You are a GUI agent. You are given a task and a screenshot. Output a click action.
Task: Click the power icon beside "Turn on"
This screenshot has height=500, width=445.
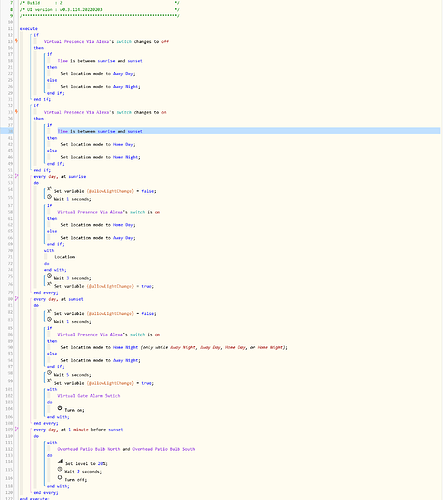(60, 408)
